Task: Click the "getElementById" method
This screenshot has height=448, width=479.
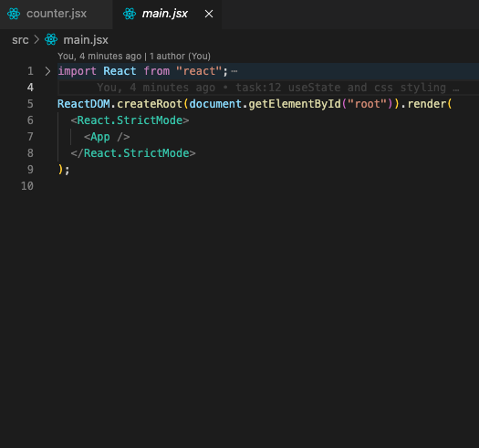Action: [295, 104]
